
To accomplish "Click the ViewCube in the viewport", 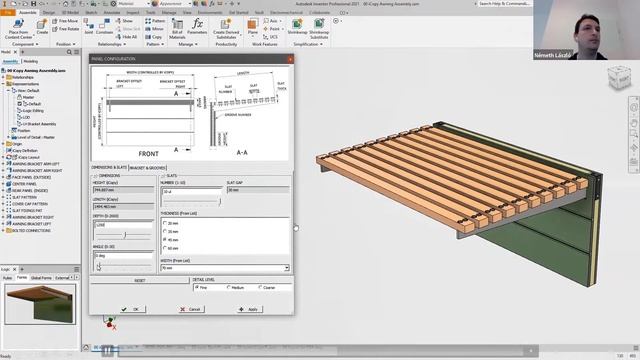I will (x=619, y=79).
